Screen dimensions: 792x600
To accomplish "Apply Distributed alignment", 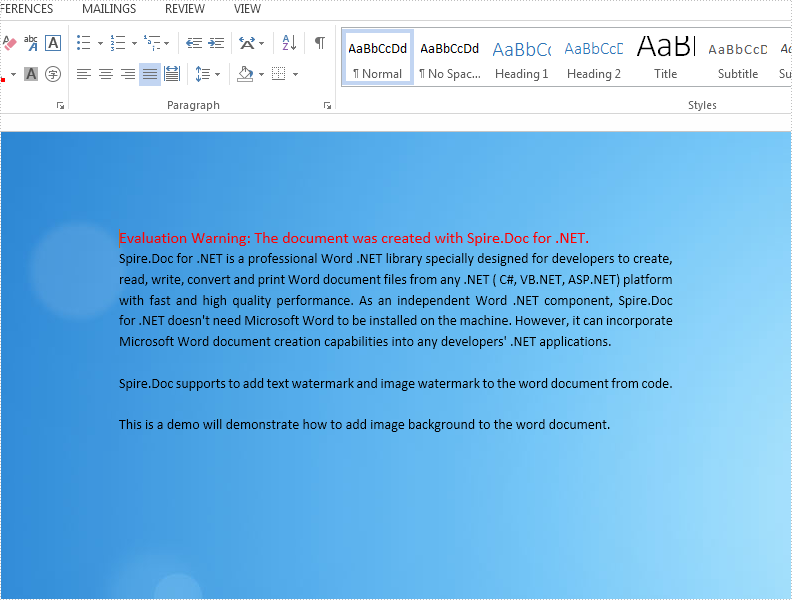I will (172, 74).
